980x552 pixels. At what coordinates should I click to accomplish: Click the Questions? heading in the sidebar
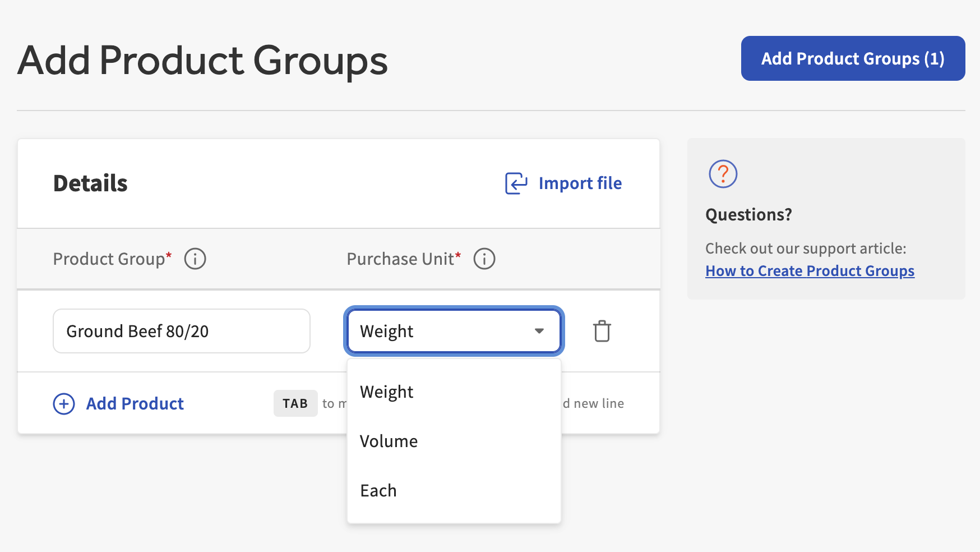pyautogui.click(x=748, y=214)
